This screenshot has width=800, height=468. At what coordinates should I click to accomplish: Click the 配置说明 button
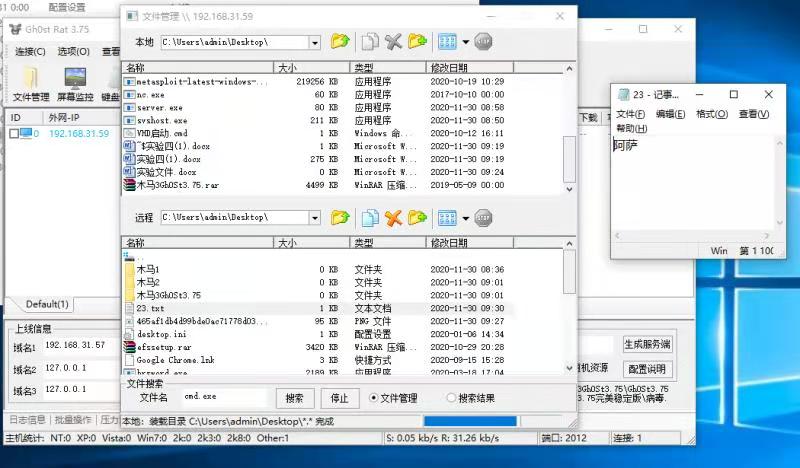point(647,369)
